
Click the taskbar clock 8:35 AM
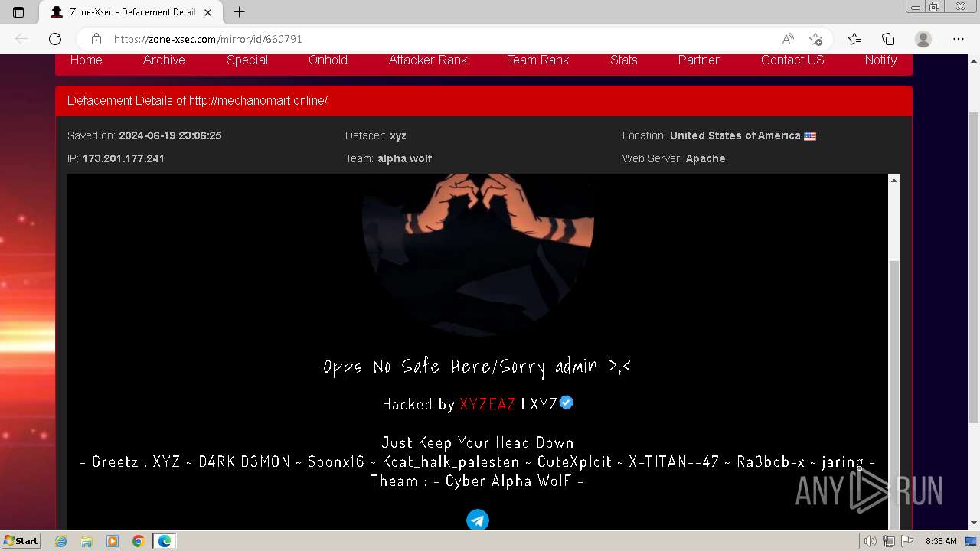click(941, 541)
